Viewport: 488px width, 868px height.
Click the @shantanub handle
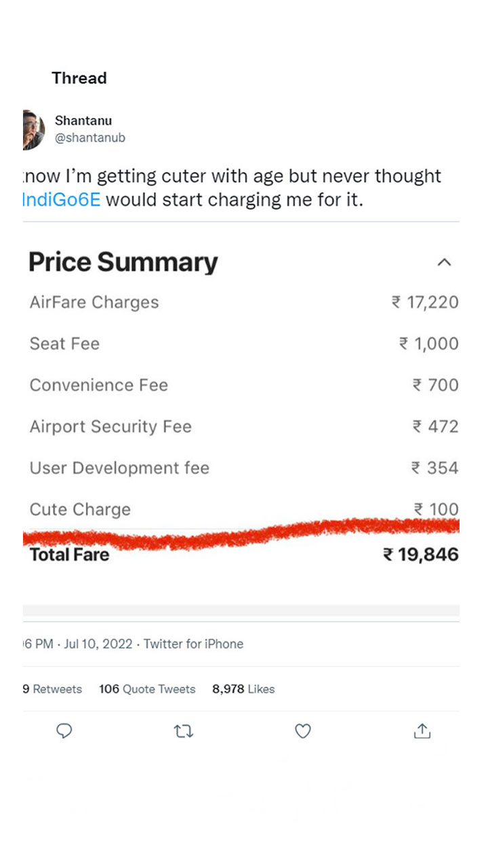coord(89,138)
